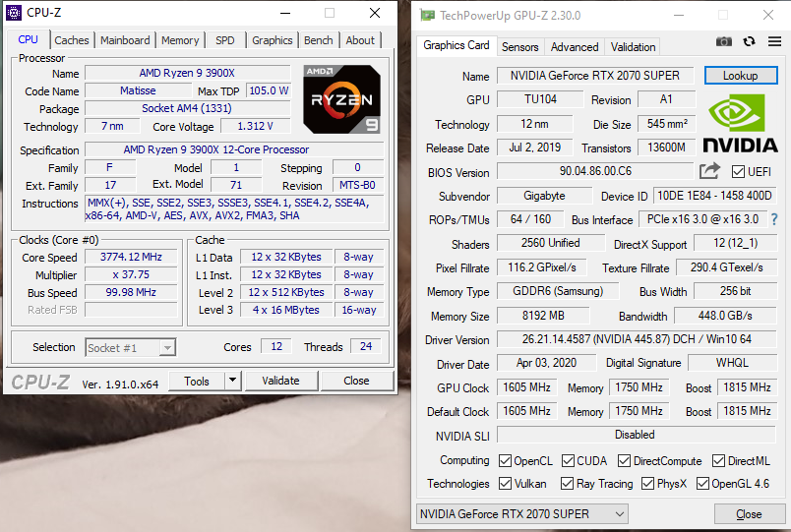The width and height of the screenshot is (791, 532).
Task: Toggle the CUDA checkbox
Action: 566,461
